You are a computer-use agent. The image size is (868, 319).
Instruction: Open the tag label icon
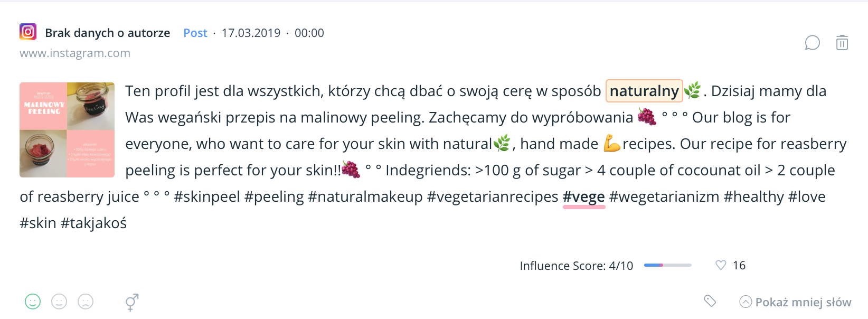click(x=710, y=301)
